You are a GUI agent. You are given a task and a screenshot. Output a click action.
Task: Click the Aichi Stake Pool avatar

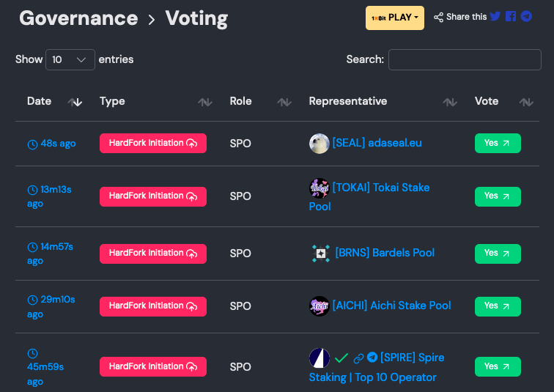click(x=319, y=306)
